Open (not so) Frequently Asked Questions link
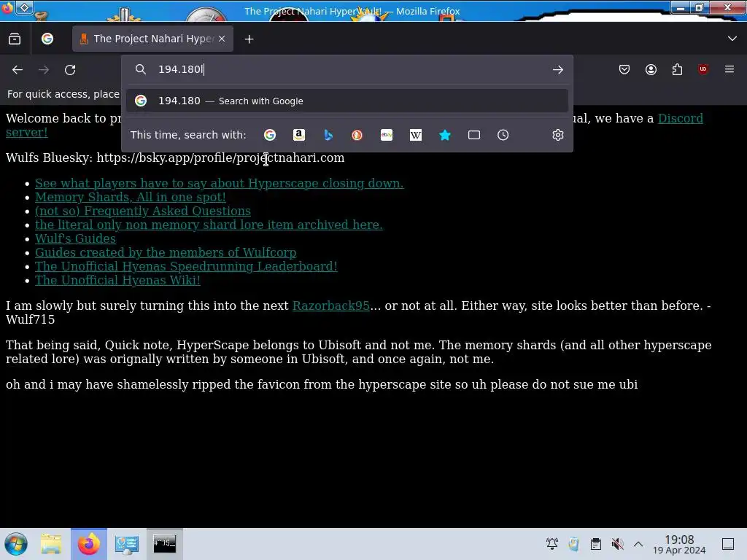 pyautogui.click(x=142, y=211)
